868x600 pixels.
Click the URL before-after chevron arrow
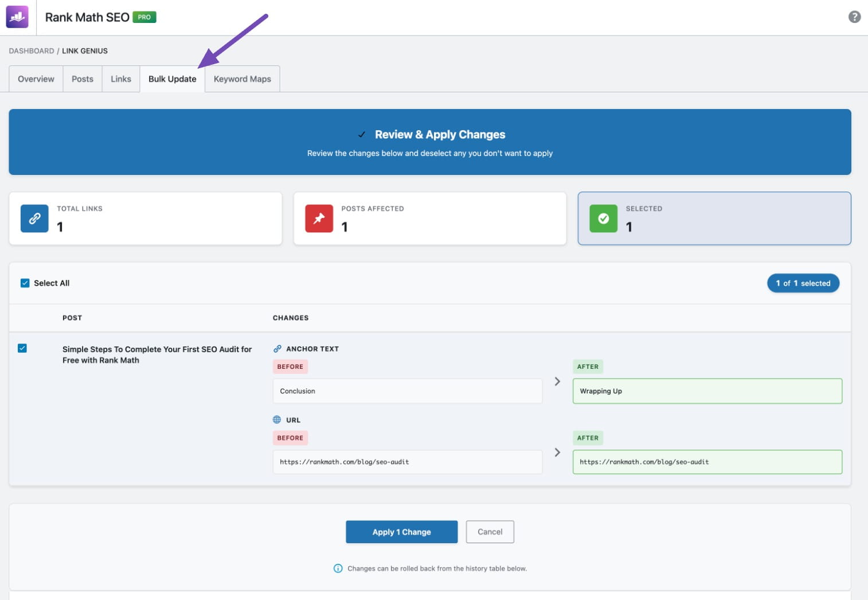[557, 453]
